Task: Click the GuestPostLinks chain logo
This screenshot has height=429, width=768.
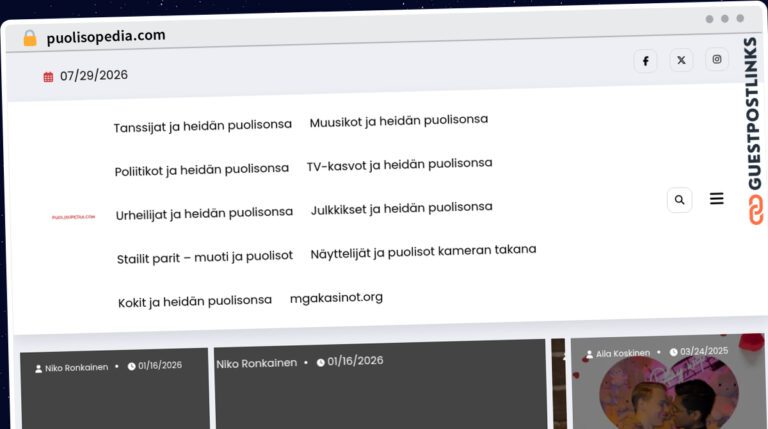Action: click(x=756, y=210)
